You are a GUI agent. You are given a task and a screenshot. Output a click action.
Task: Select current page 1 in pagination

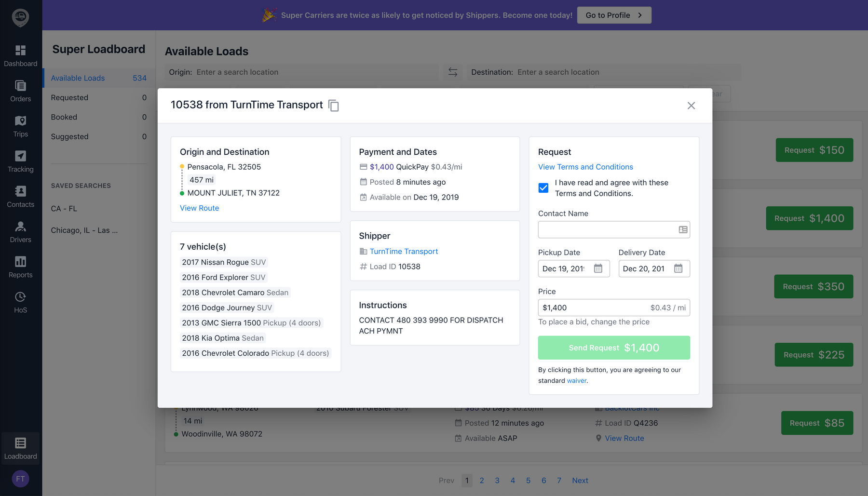(467, 481)
